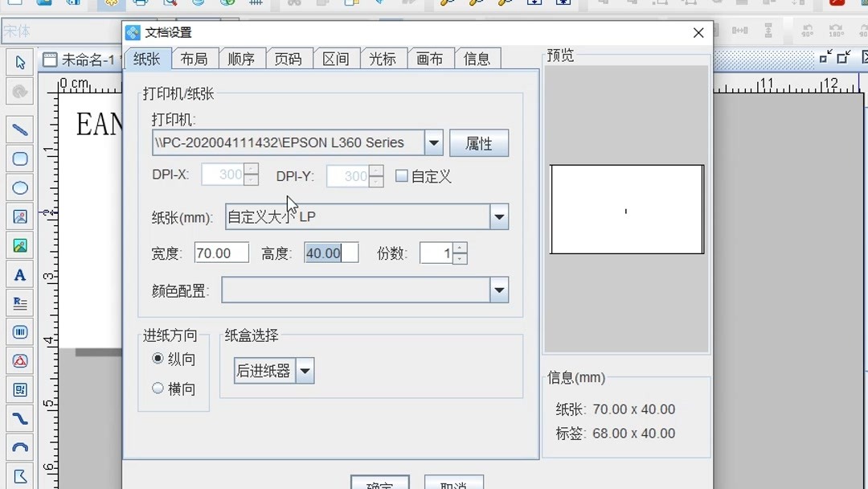This screenshot has width=868, height=489.
Task: Open the printer selection dropdown
Action: click(433, 142)
